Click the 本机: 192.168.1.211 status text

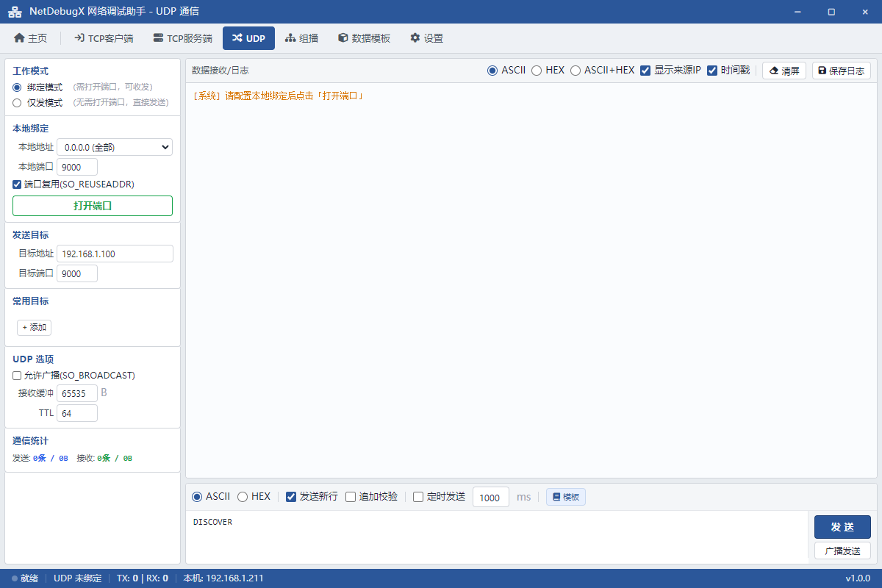[x=223, y=578]
